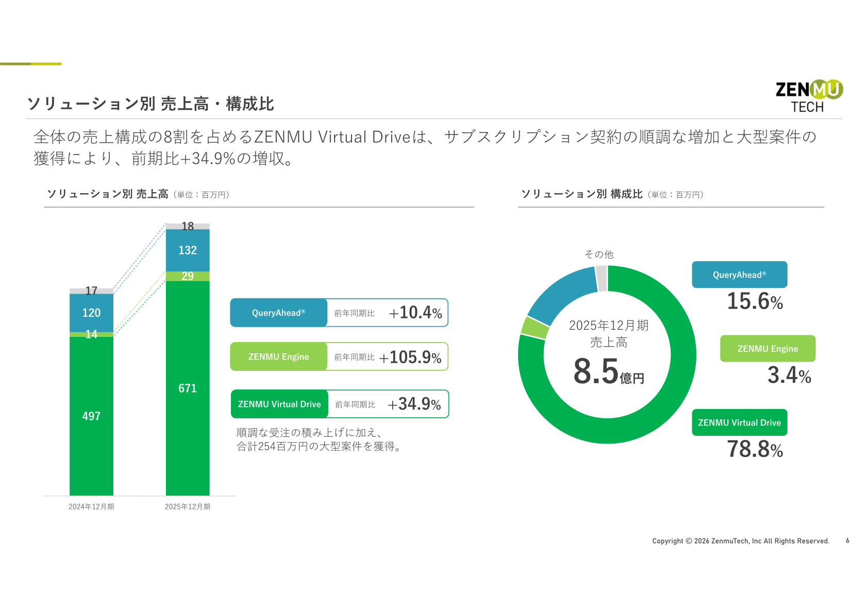Click the 15.6% share value

coord(755,301)
